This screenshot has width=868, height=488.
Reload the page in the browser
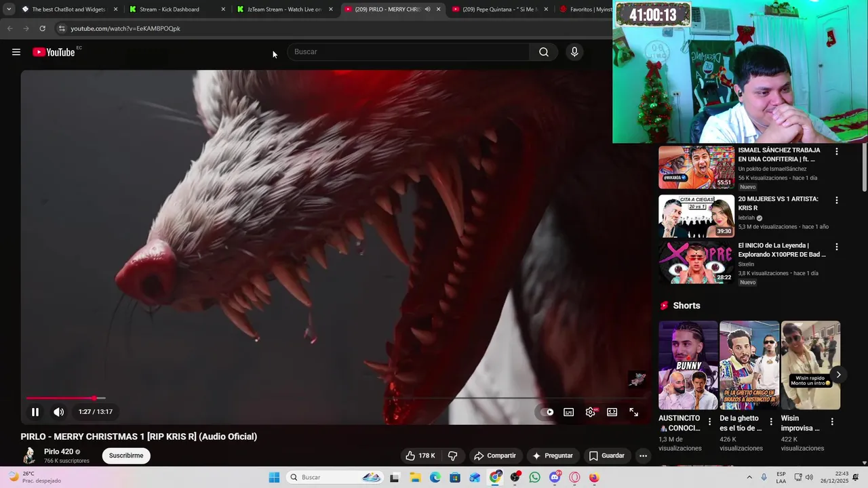(42, 28)
